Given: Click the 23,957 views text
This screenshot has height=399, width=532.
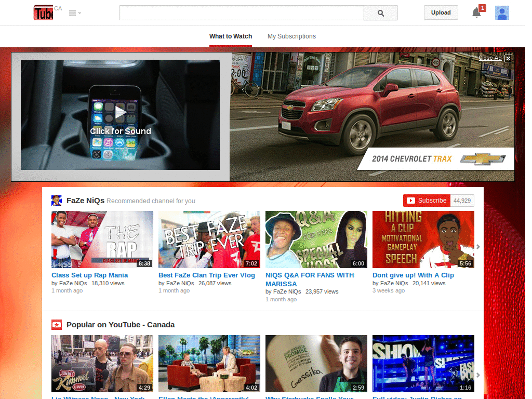Looking at the screenshot, I should pyautogui.click(x=322, y=291).
